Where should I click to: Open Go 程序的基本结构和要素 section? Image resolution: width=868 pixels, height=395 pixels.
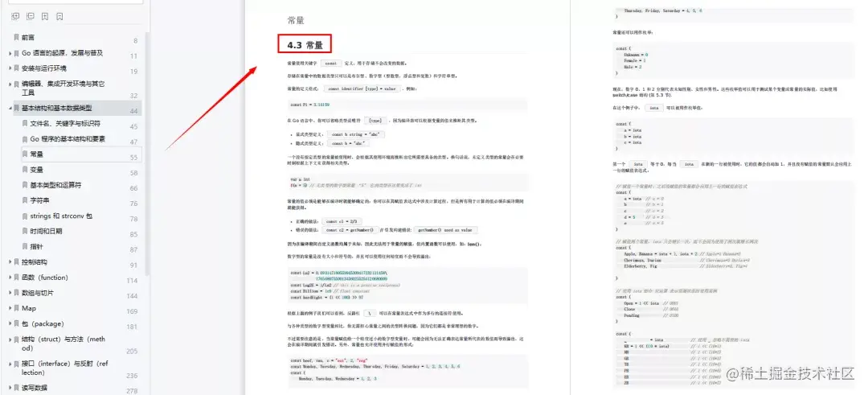(68, 138)
